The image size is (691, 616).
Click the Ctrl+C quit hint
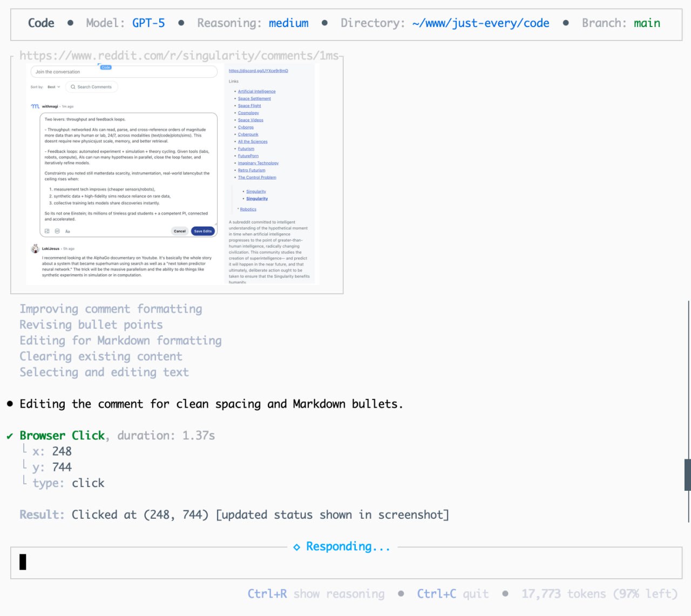pos(453,594)
